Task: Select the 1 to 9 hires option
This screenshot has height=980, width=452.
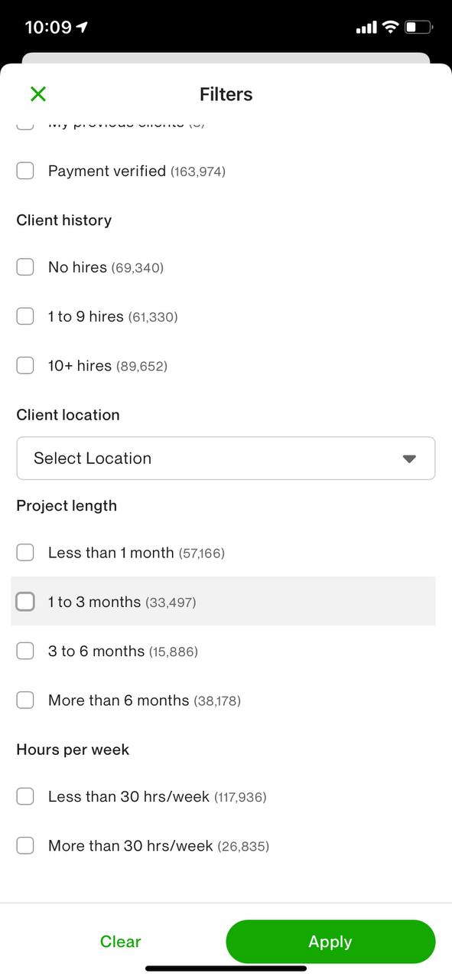Action: (25, 316)
